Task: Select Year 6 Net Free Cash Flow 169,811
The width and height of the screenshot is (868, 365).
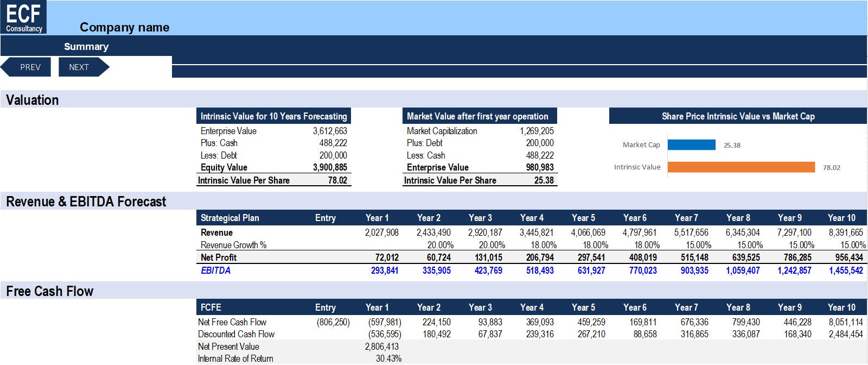Action: point(643,322)
